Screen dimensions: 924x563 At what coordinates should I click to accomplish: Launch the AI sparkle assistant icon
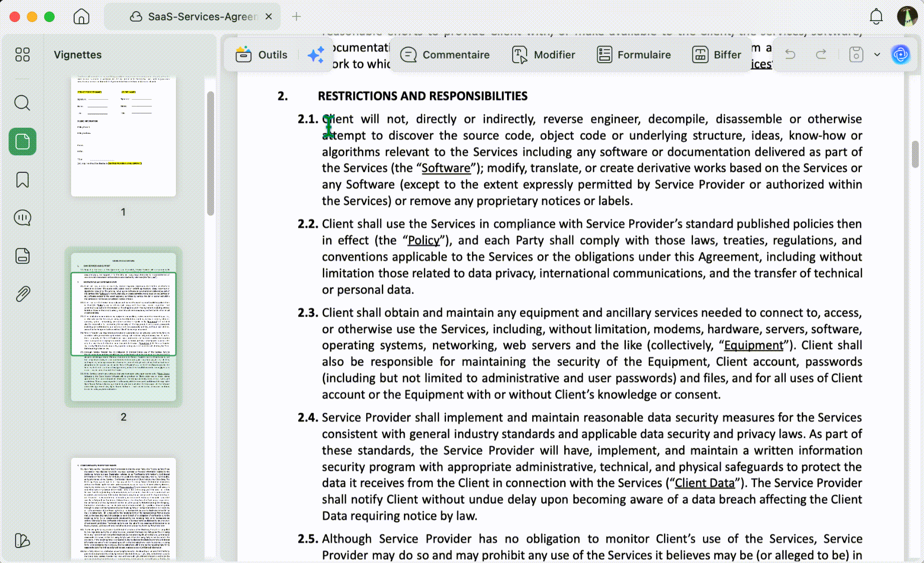[316, 55]
